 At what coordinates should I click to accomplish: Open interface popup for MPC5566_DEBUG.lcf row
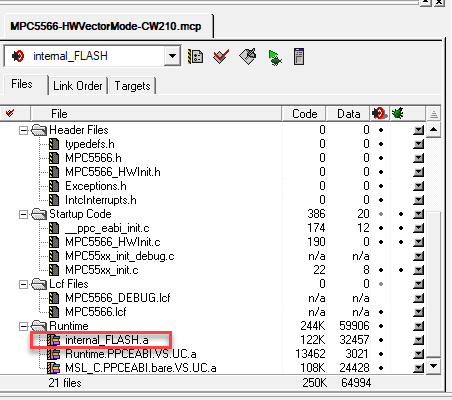(418, 298)
